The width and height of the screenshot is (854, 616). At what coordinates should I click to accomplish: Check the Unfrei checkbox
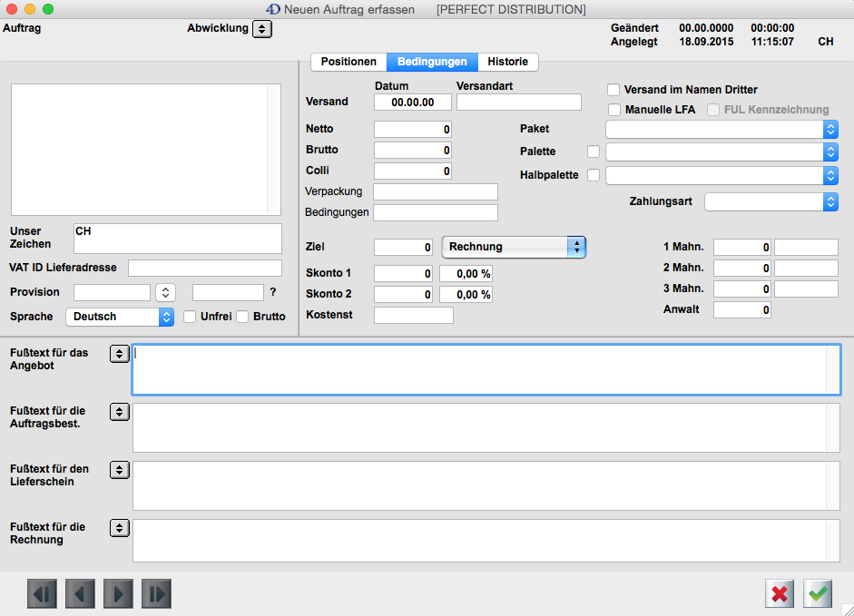[190, 317]
